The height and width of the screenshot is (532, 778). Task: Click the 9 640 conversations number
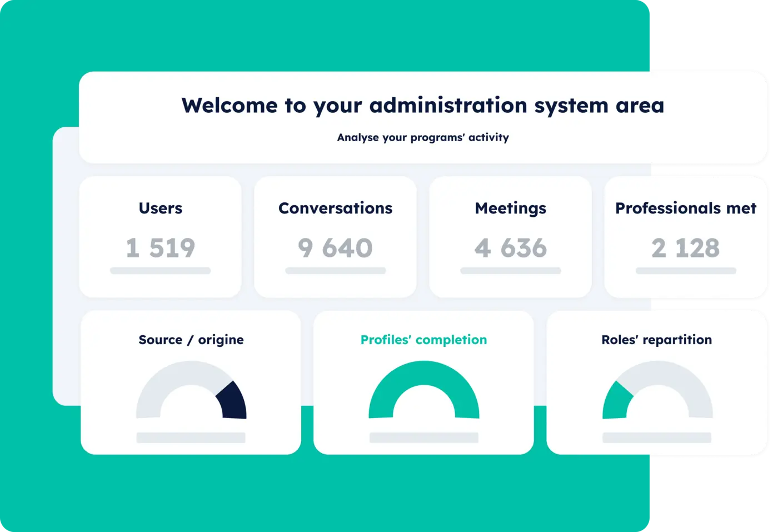pyautogui.click(x=335, y=248)
